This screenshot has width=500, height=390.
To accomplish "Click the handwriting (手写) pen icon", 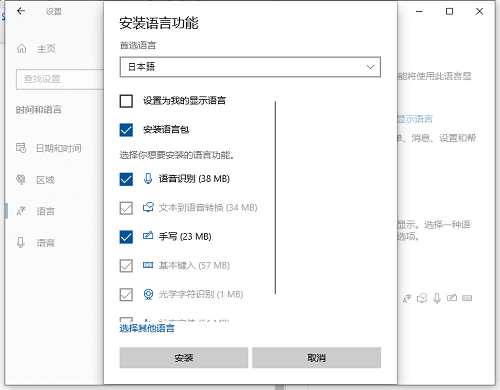I will pyautogui.click(x=148, y=236).
